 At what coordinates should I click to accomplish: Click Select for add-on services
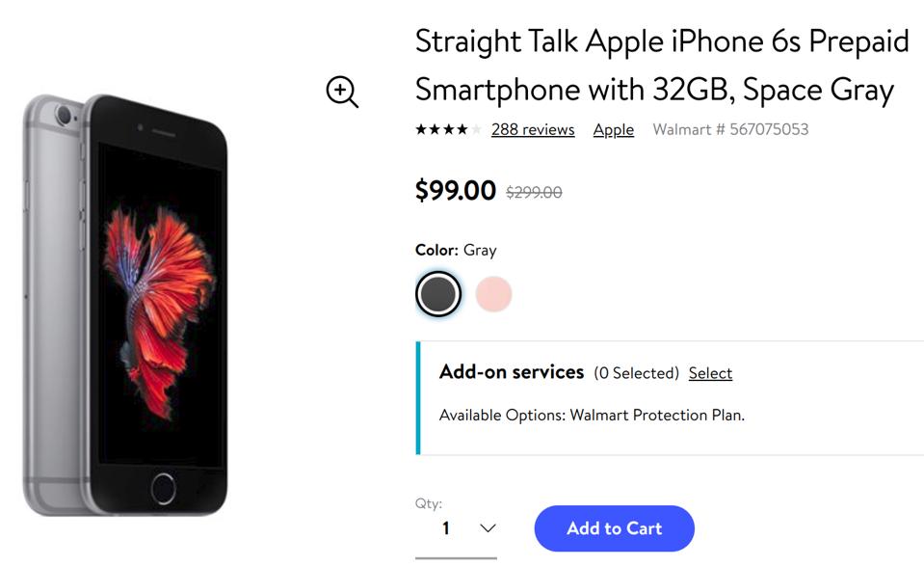pyautogui.click(x=710, y=373)
